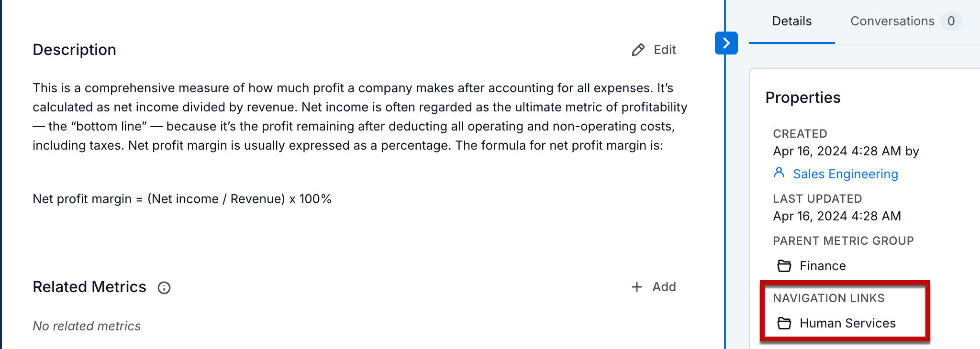Image resolution: width=980 pixels, height=349 pixels.
Task: Collapse the side panel with blue chevron
Action: click(726, 43)
